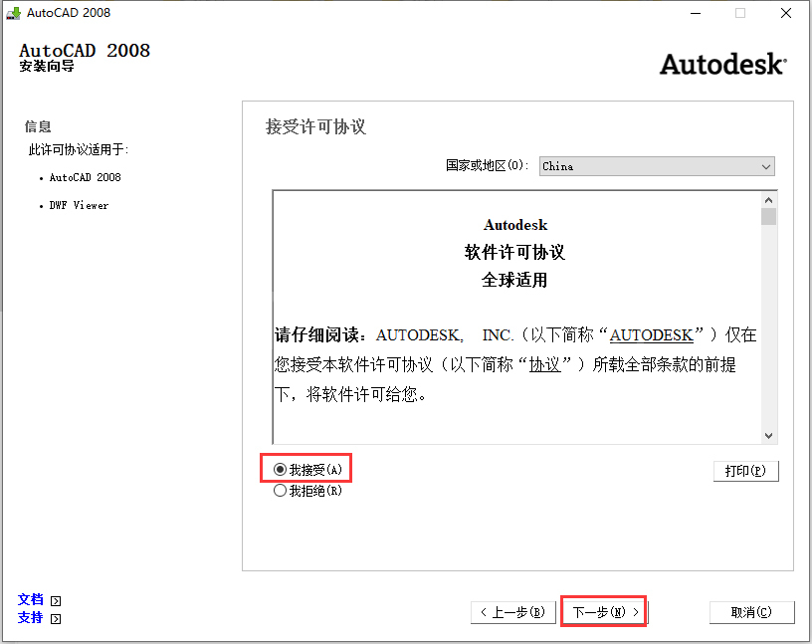Click the AutoCAD installer icon in title bar
The image size is (812, 644).
click(x=14, y=13)
